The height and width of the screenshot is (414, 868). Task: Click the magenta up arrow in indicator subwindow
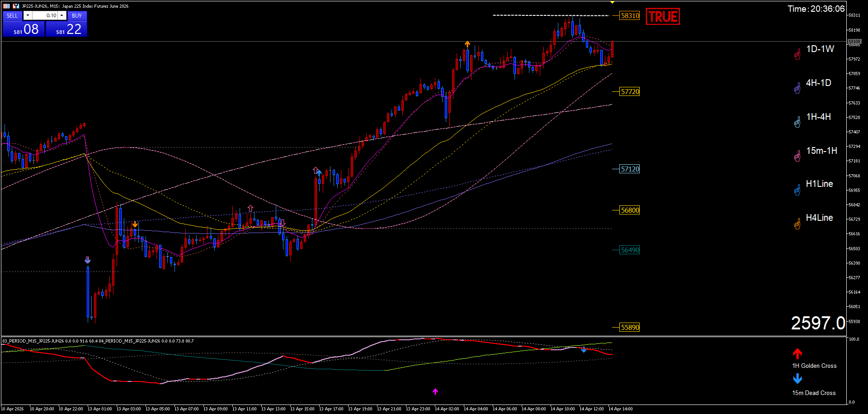pyautogui.click(x=435, y=391)
